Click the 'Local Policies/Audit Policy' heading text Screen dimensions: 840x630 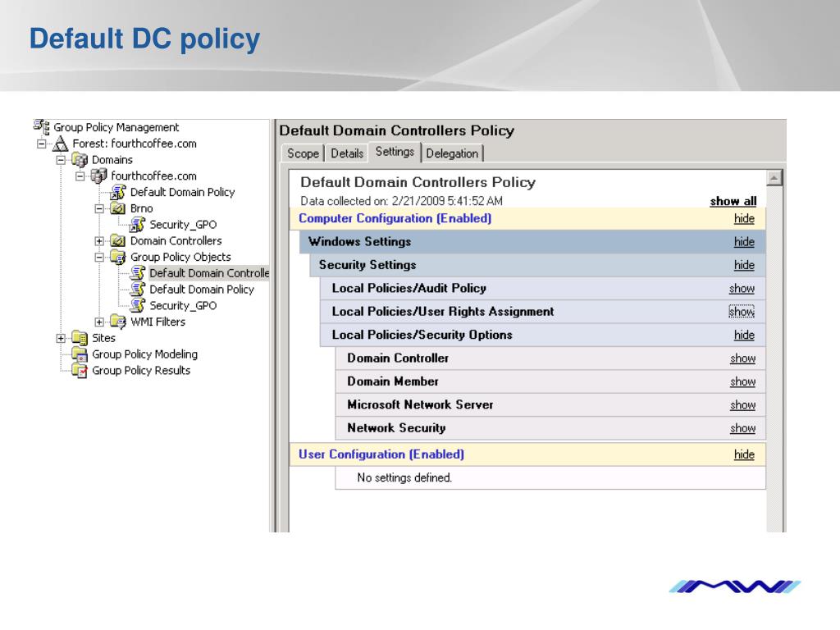click(x=409, y=288)
